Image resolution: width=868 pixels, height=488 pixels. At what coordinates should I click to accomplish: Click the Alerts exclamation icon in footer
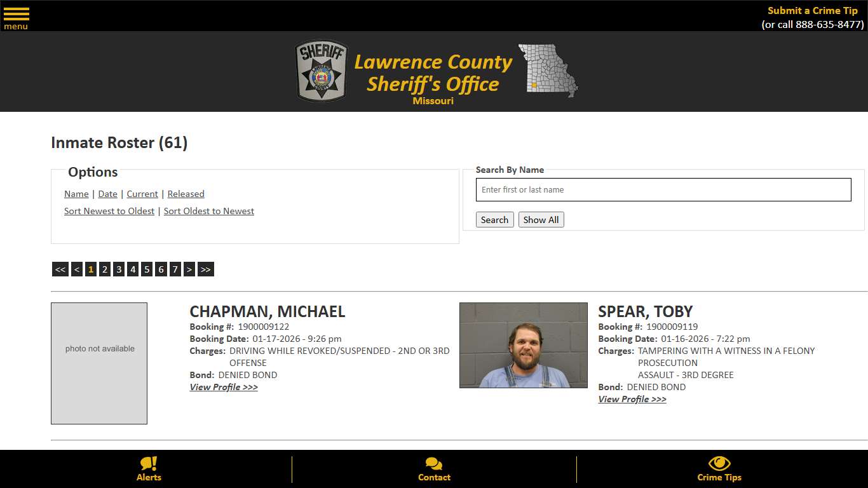click(x=149, y=464)
